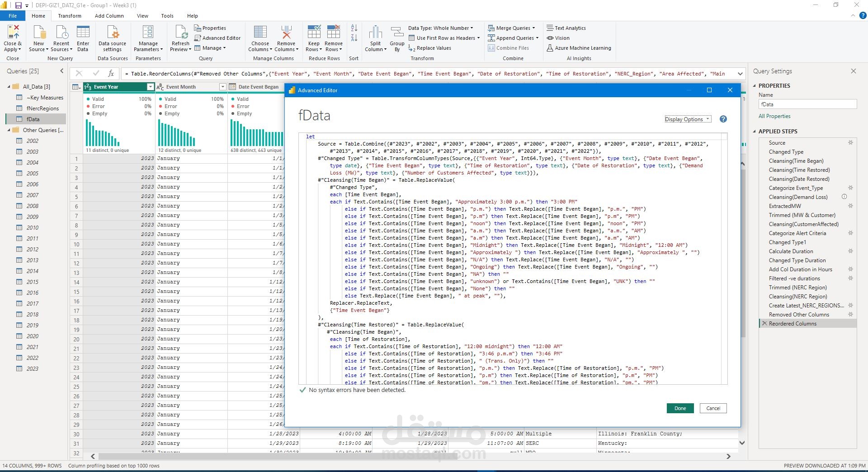Select the 2015 query

click(x=33, y=282)
